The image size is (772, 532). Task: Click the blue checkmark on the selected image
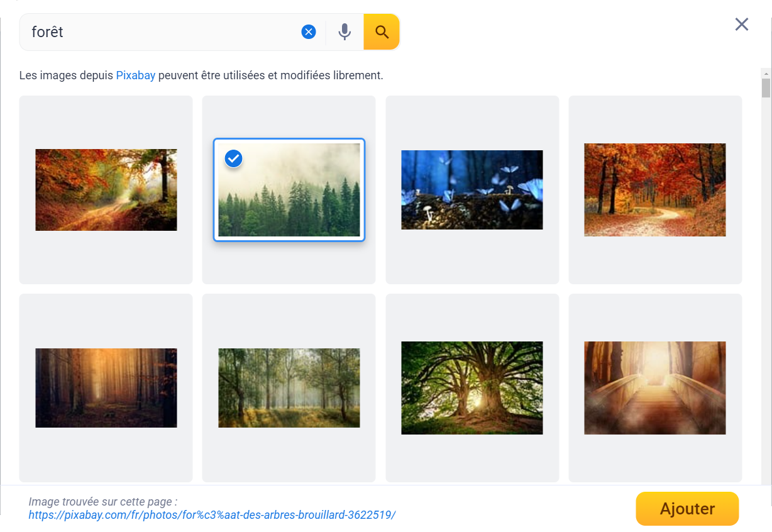pyautogui.click(x=233, y=159)
